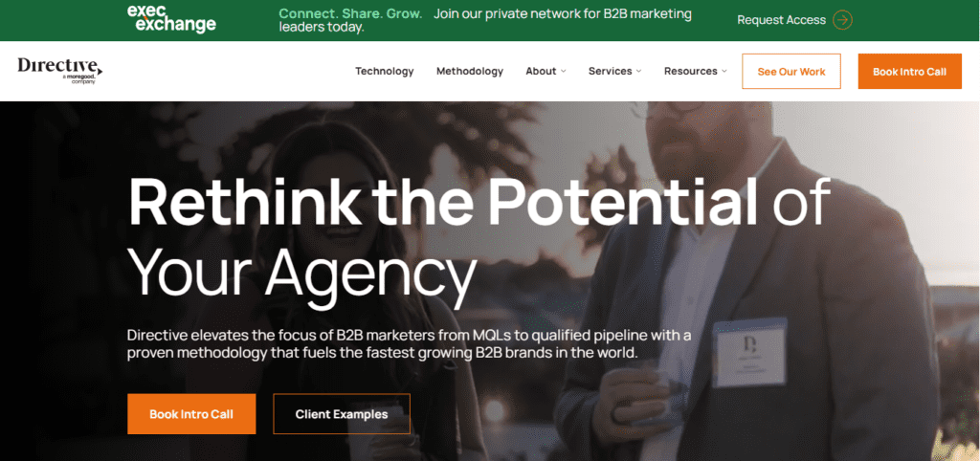980x461 pixels.
Task: Open the Technology menu item
Action: tap(385, 71)
